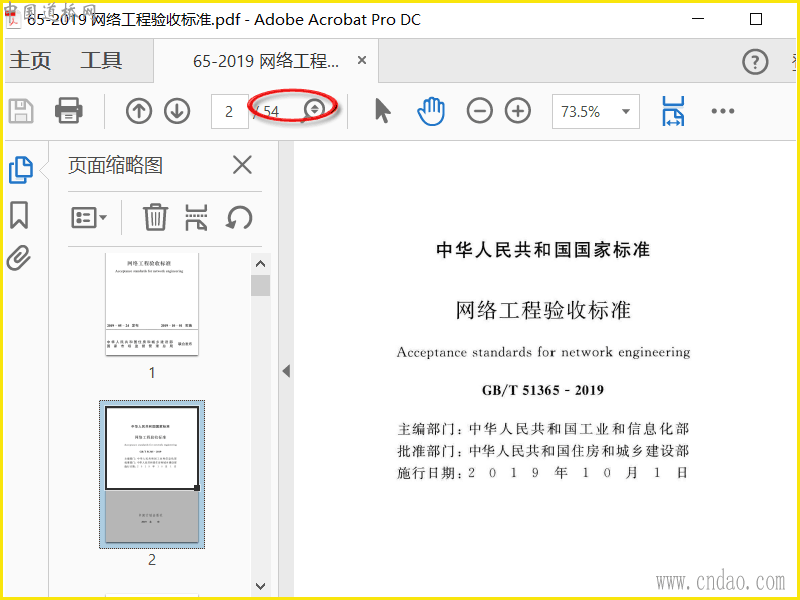This screenshot has width=800, height=600.
Task: Click the Acceptance standards for network engineering text
Action: tap(543, 352)
